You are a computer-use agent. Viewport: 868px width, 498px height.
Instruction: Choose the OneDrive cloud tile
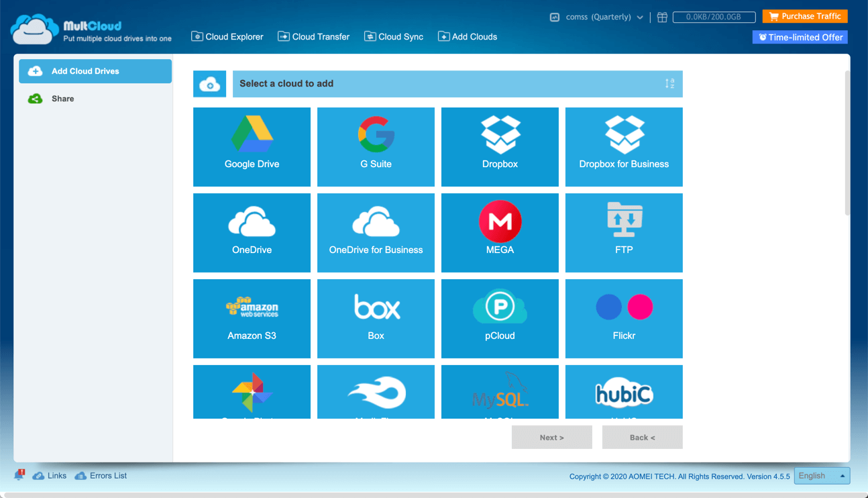point(252,233)
